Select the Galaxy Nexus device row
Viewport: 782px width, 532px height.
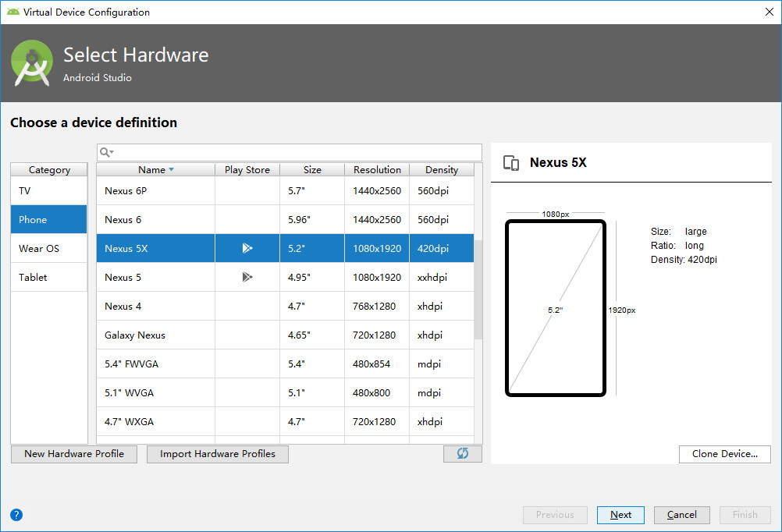[286, 335]
